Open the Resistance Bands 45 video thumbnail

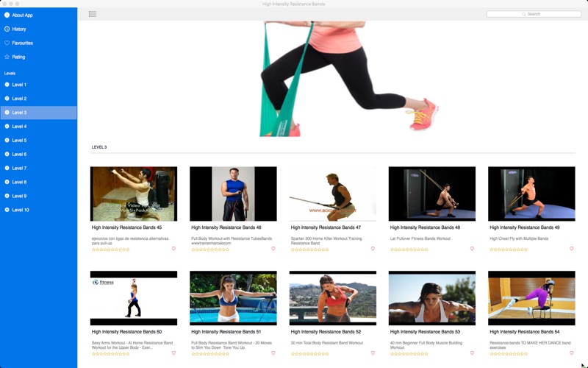point(134,194)
